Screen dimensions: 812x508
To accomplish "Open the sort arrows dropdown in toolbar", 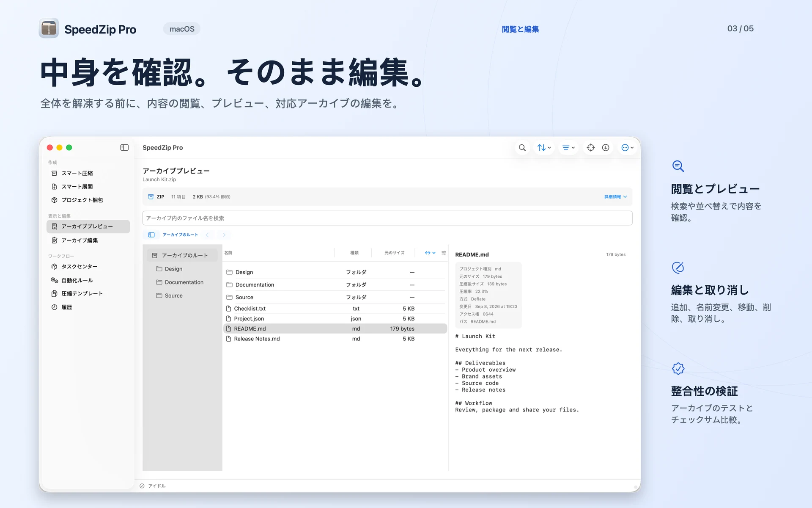I will tap(544, 148).
